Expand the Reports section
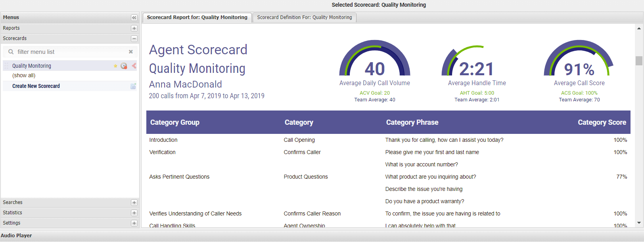This screenshot has height=242, width=644. point(134,29)
